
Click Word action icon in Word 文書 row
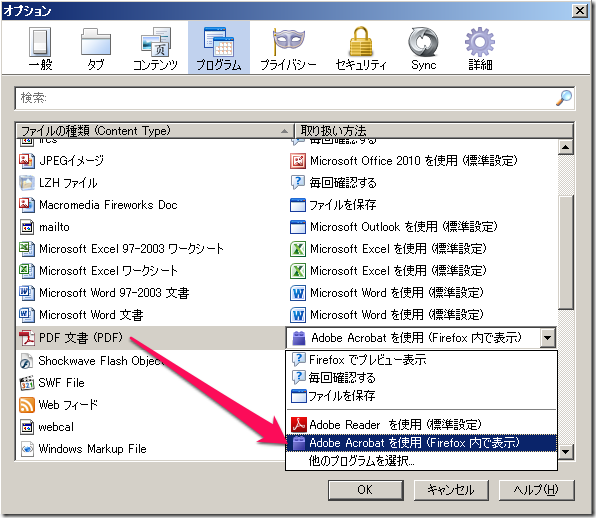[x=298, y=315]
